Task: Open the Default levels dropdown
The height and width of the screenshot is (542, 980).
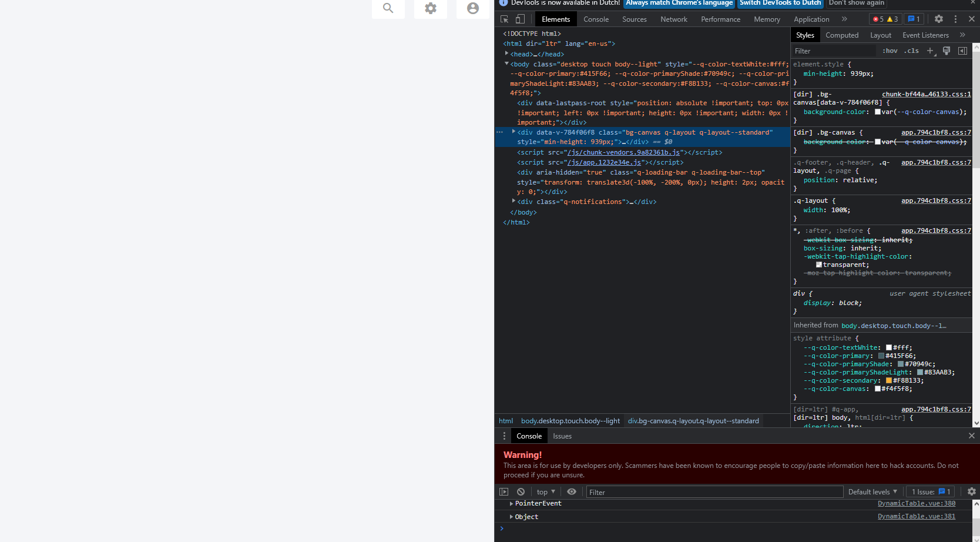Action: pos(872,492)
